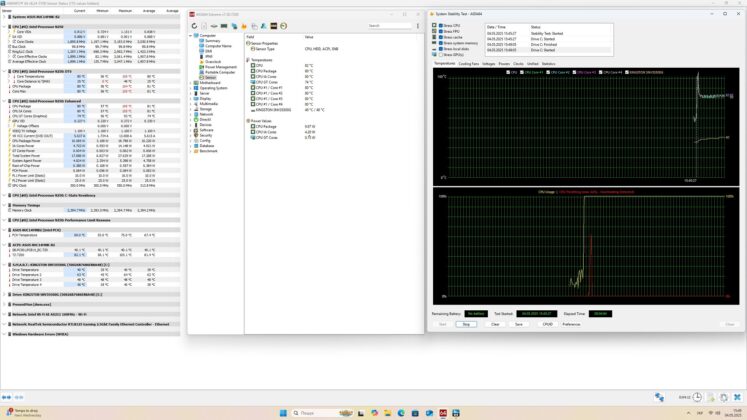
Task: Click the AIDA64 Search field
Action: point(389,26)
